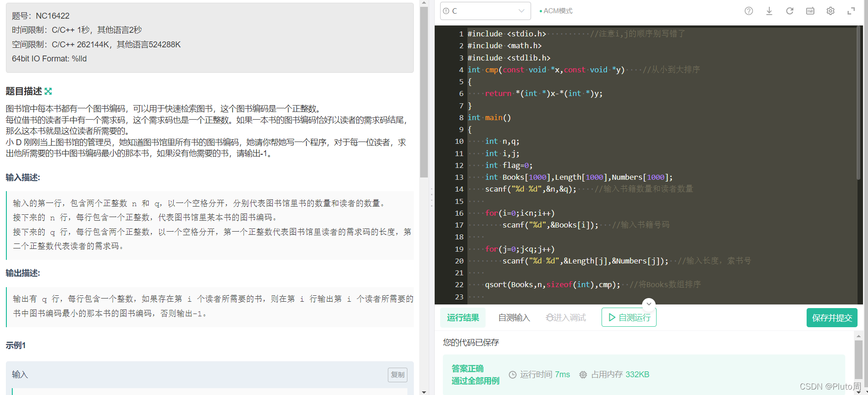Click the 输入描述 heading
The height and width of the screenshot is (395, 868).
23,177
